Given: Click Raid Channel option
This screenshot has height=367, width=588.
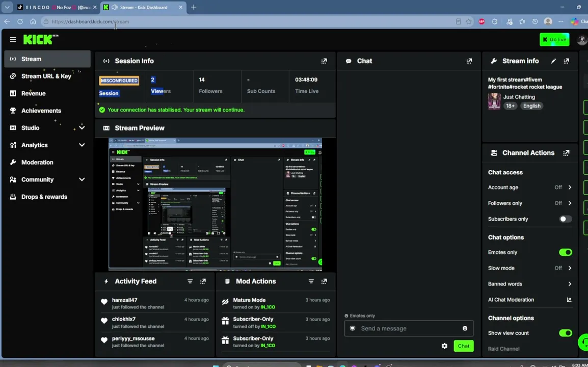Looking at the screenshot, I should [503, 349].
